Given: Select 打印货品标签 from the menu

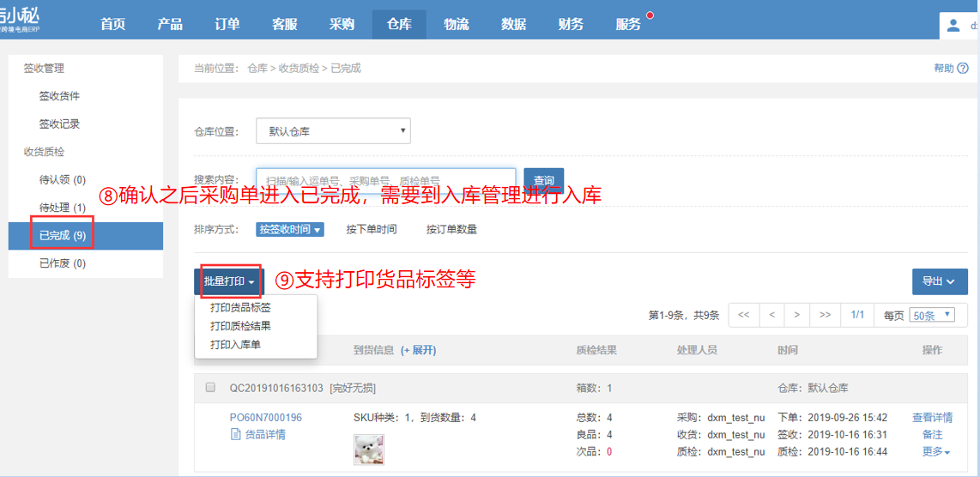Looking at the screenshot, I should [241, 307].
